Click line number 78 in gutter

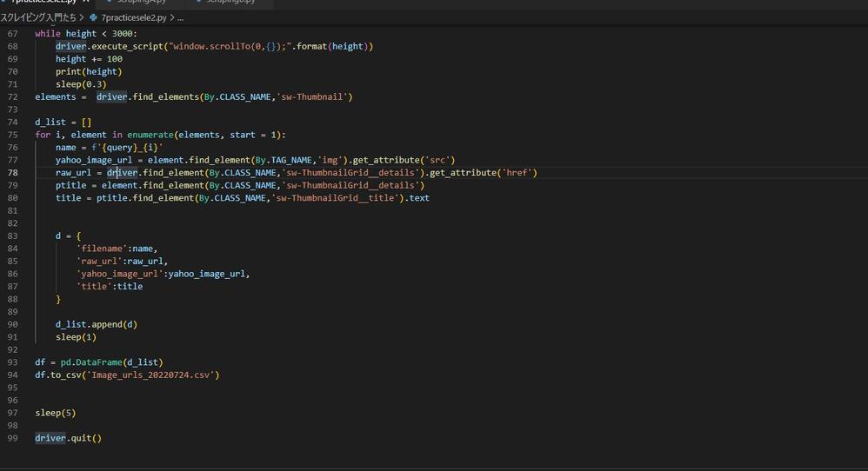(13, 172)
